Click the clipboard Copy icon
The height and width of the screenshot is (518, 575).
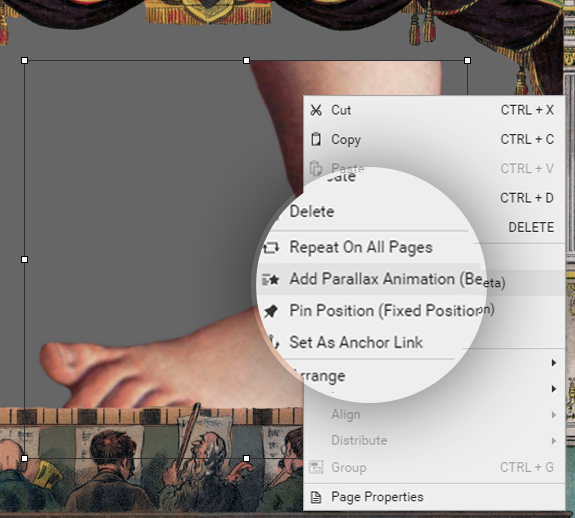coord(316,139)
